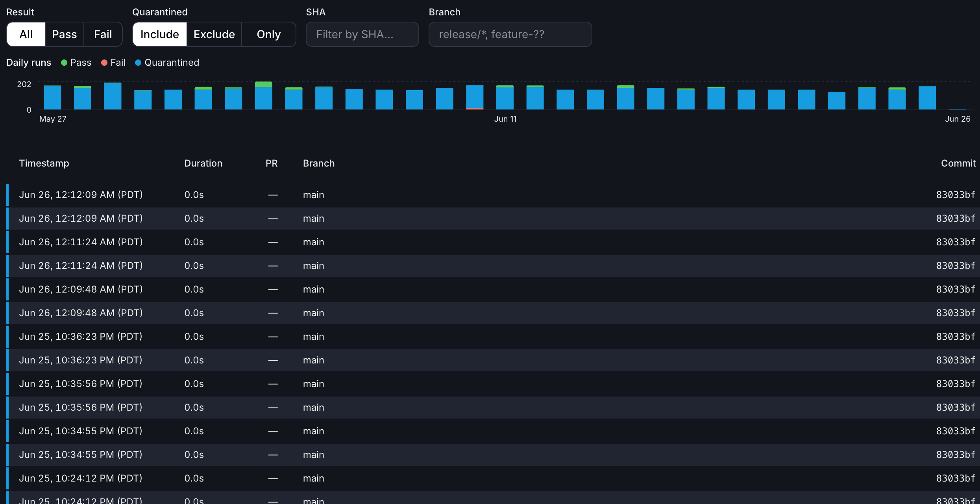Focus the Filter by SHA field
Image resolution: width=980 pixels, height=504 pixels.
[362, 34]
